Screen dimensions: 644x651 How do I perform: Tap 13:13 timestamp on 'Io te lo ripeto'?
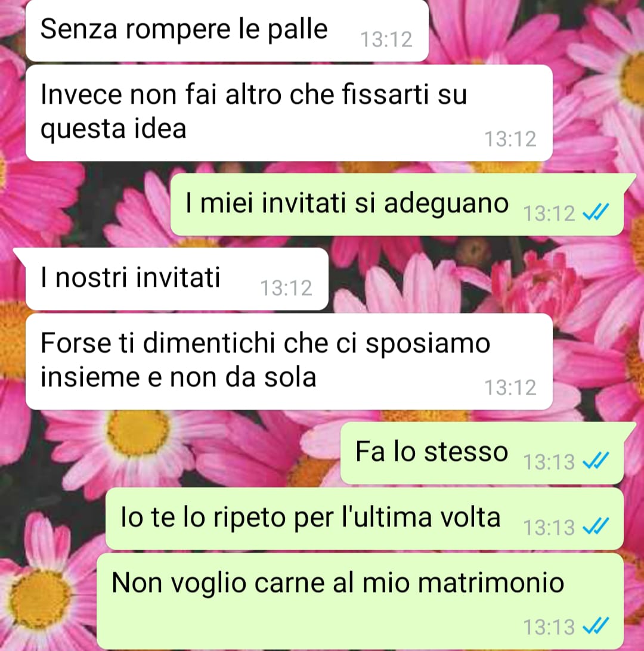(x=549, y=528)
